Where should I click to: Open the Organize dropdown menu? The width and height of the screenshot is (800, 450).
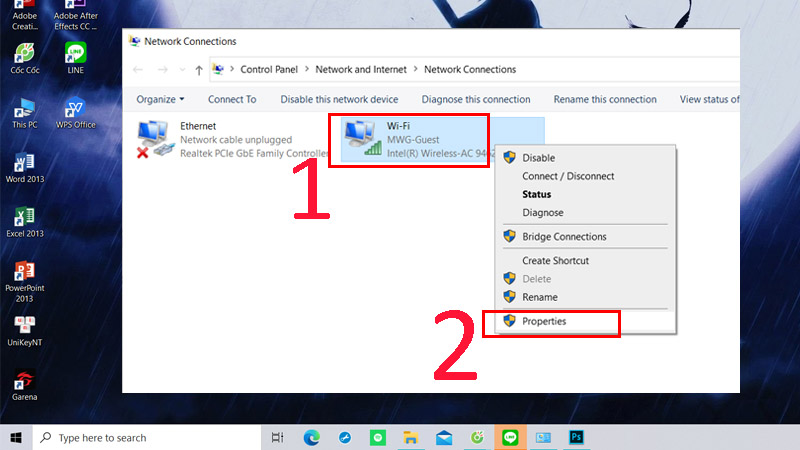pyautogui.click(x=160, y=99)
